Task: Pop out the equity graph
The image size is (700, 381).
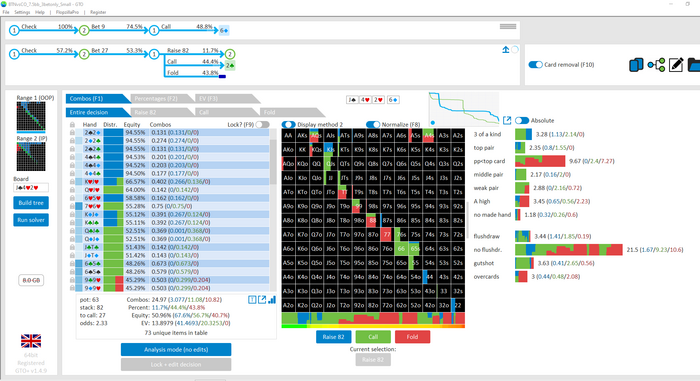Action: 507,120
